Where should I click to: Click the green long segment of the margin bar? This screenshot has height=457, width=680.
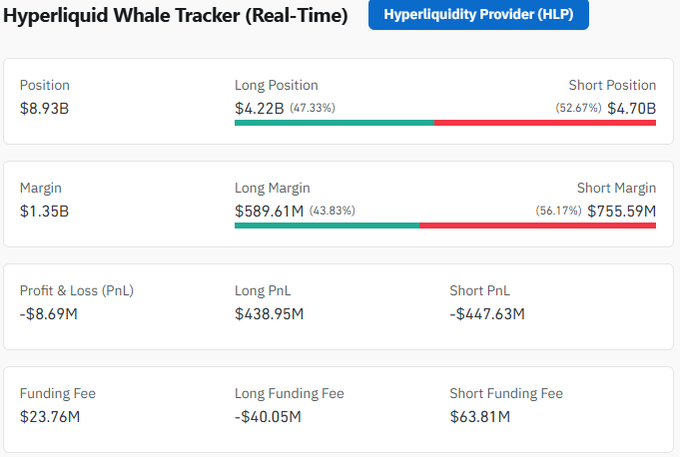coord(327,225)
